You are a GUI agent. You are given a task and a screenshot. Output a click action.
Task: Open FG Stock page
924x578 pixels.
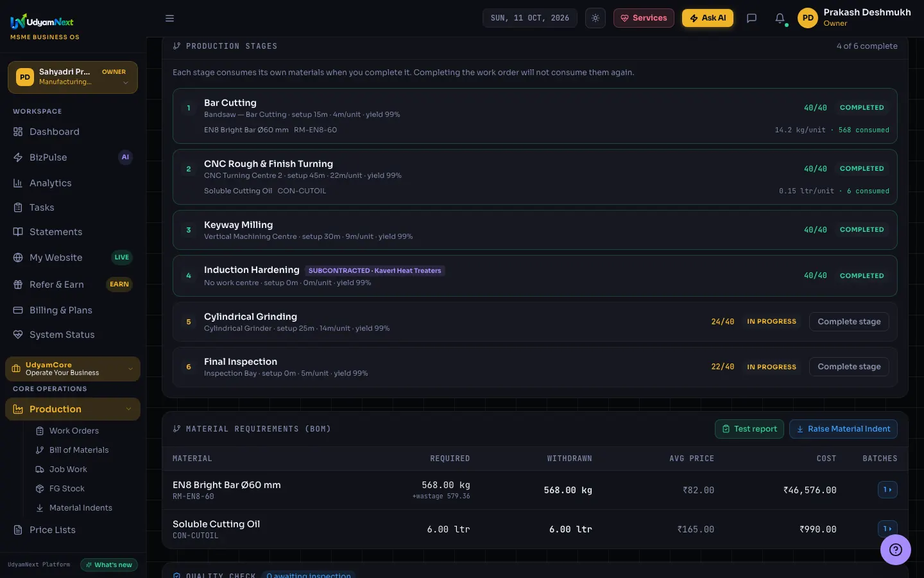click(x=67, y=489)
